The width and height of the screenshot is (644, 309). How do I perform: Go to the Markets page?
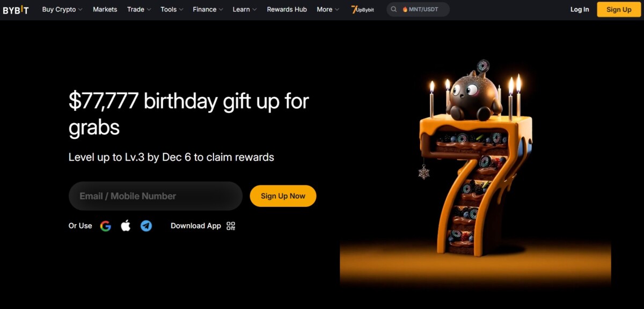click(x=105, y=10)
